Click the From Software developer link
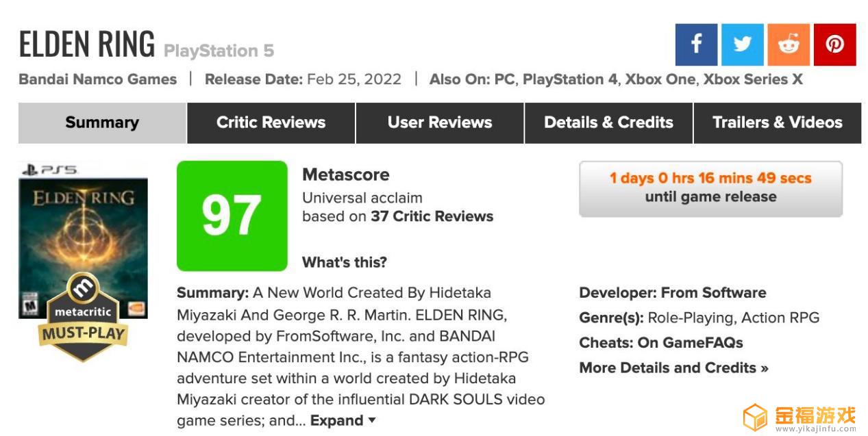The image size is (868, 436). 713,292
